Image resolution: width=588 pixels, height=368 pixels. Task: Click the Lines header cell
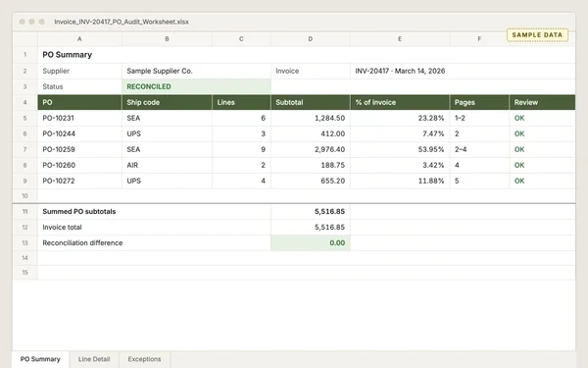241,102
